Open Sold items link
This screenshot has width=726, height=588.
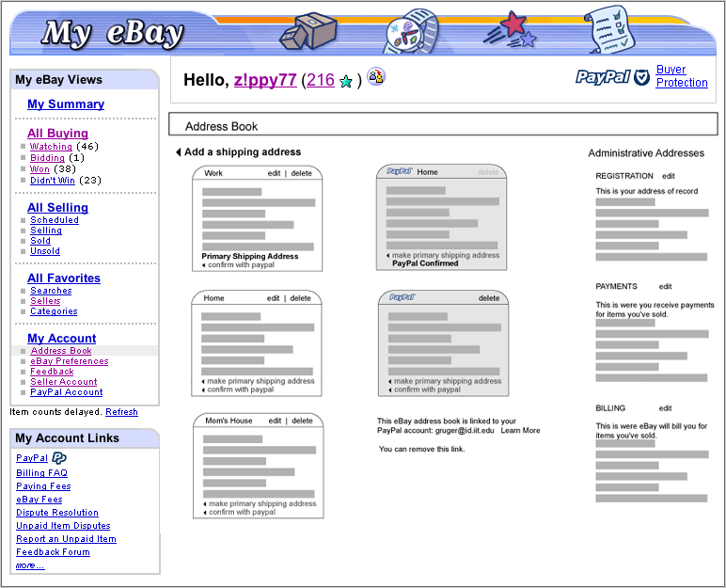(x=40, y=241)
